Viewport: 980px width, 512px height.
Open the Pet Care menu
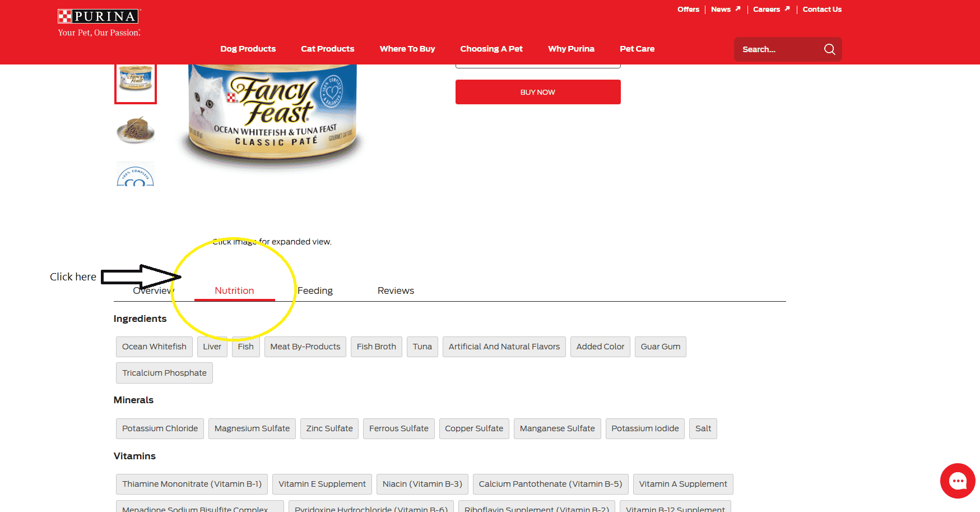[637, 49]
